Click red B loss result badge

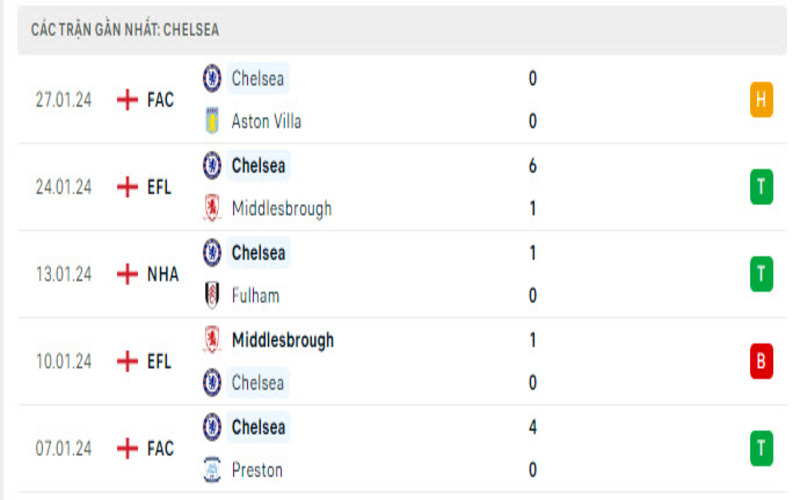(x=761, y=361)
